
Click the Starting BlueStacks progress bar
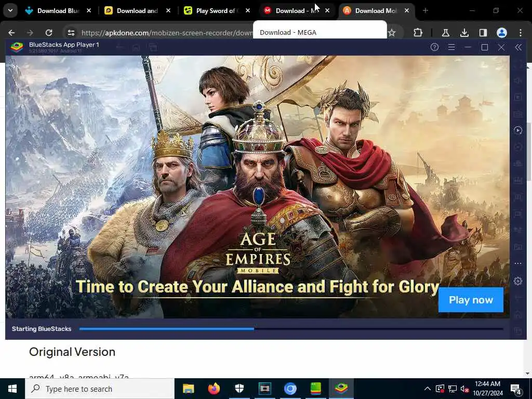pos(291,329)
